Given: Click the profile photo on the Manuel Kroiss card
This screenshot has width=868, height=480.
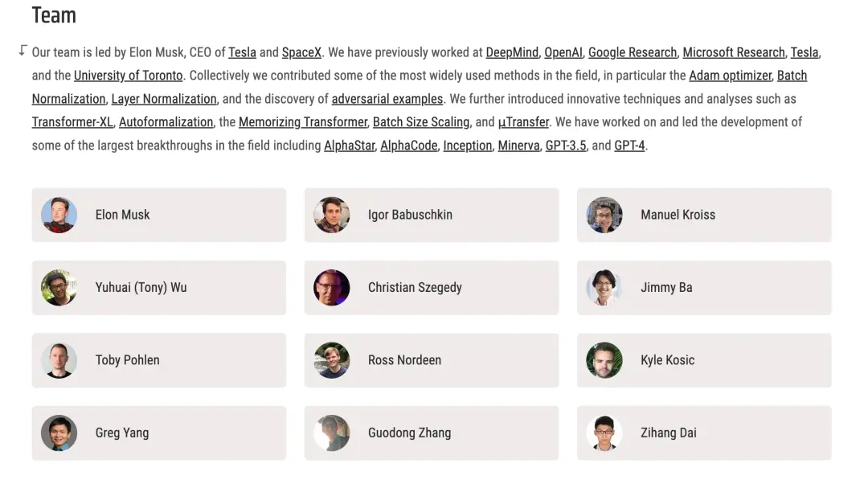Looking at the screenshot, I should click(604, 215).
